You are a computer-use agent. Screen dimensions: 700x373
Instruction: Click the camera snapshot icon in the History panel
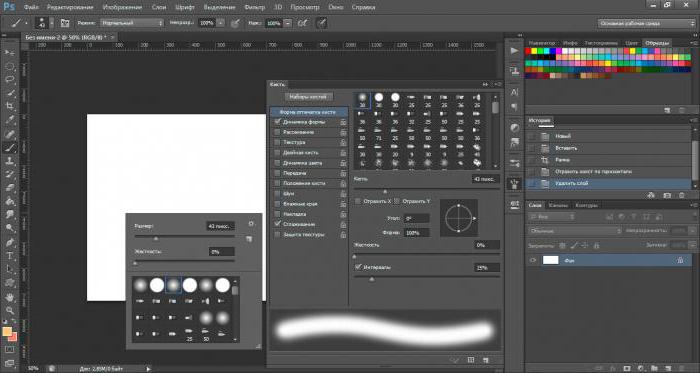(x=667, y=195)
